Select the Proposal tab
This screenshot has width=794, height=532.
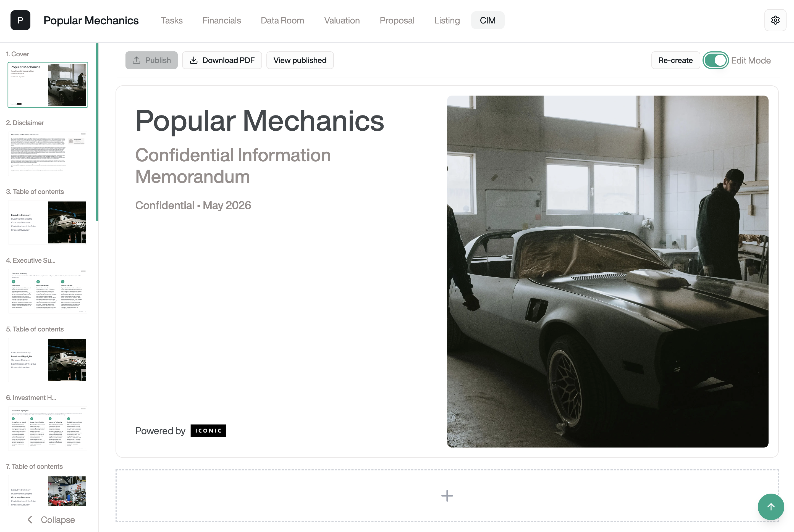coord(397,20)
